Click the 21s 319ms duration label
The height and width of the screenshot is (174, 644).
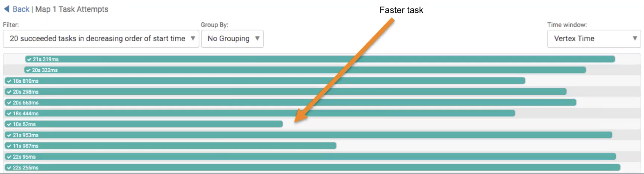point(46,59)
